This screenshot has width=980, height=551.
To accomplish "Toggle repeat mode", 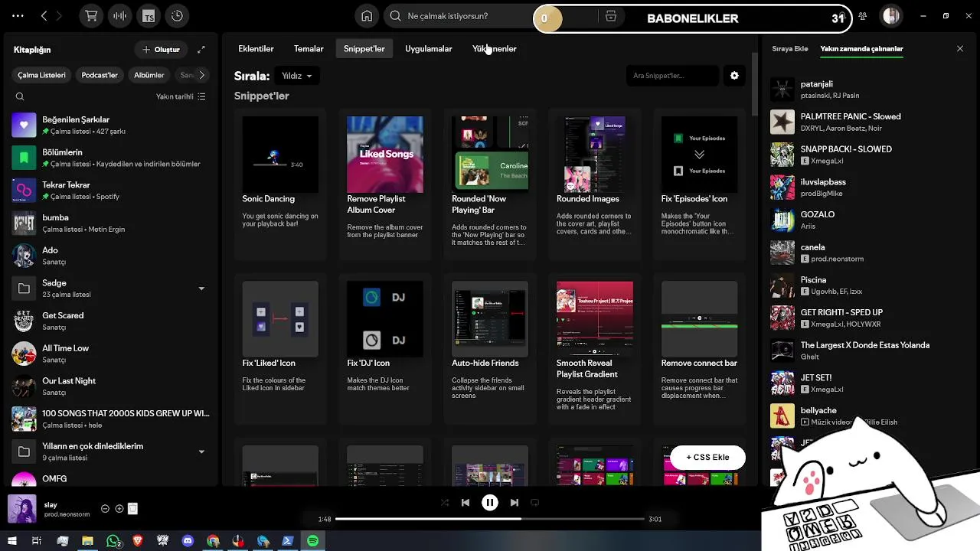I will (535, 503).
